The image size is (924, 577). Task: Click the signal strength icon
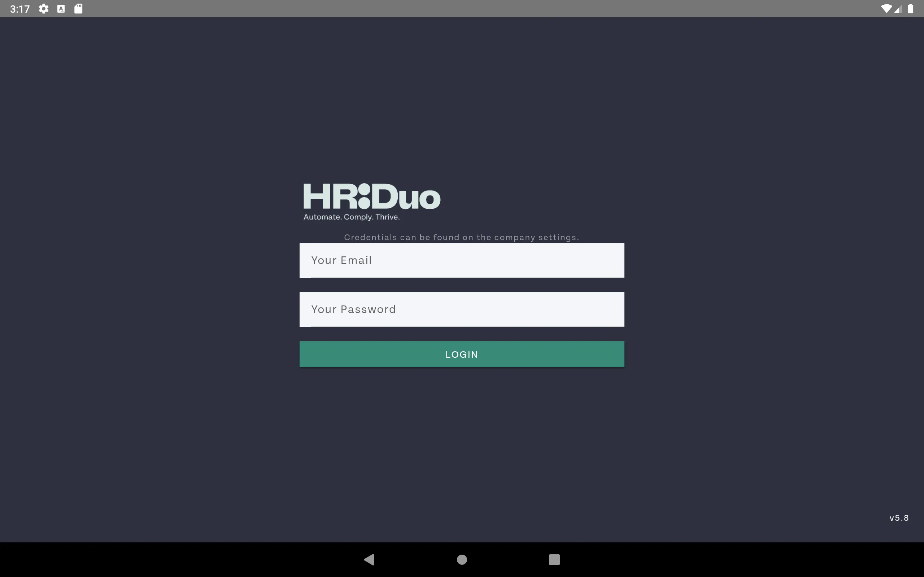[x=898, y=9]
